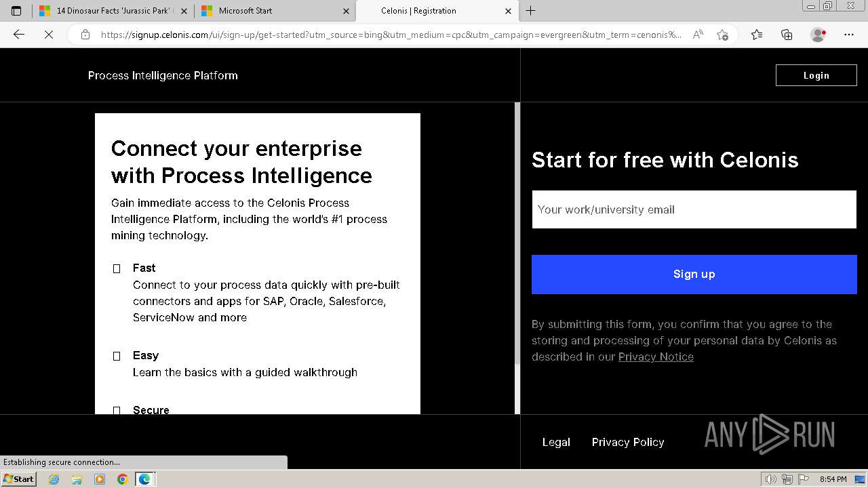The height and width of the screenshot is (488, 868).
Task: Restore down the browser window
Action: point(828,6)
